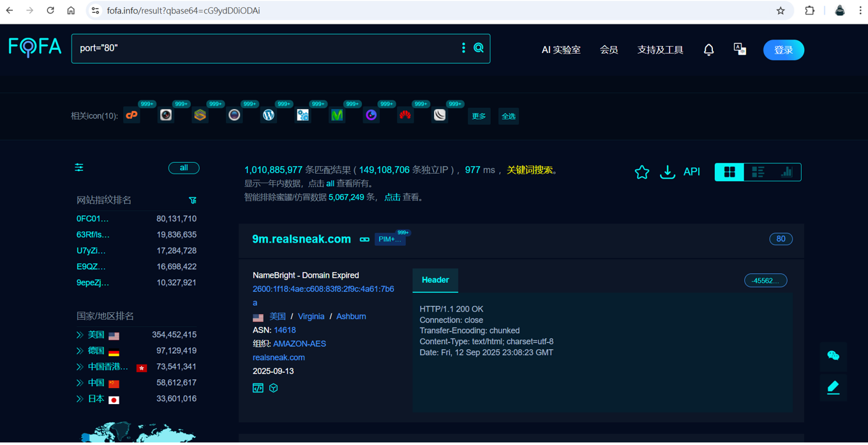
Task: Switch to statistics chart view
Action: 786,172
